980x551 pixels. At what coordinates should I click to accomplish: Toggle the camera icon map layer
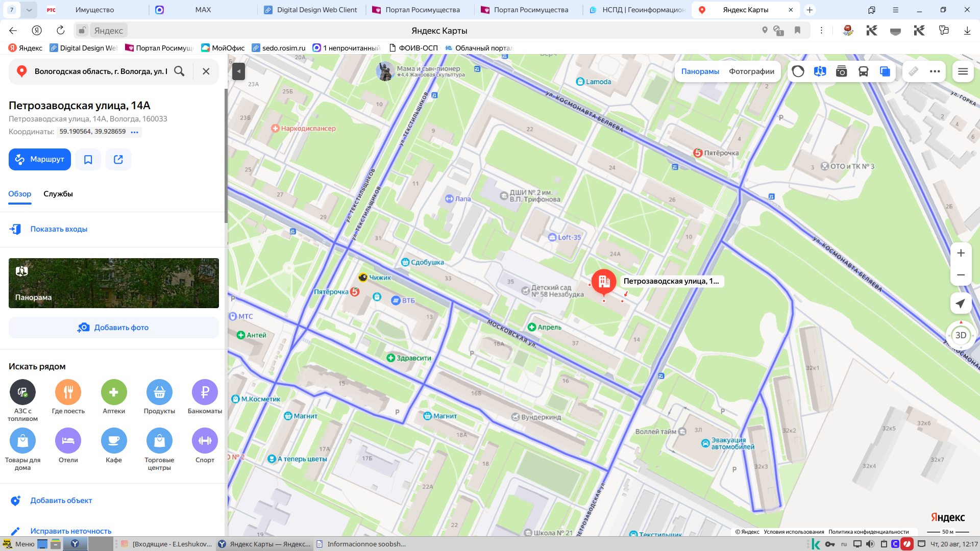842,71
